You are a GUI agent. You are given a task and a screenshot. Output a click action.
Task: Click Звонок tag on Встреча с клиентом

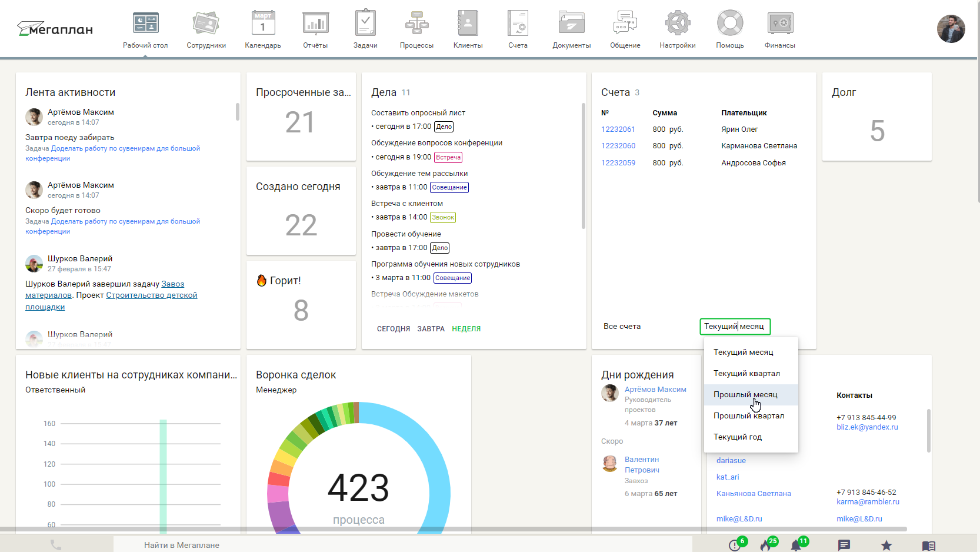point(443,217)
